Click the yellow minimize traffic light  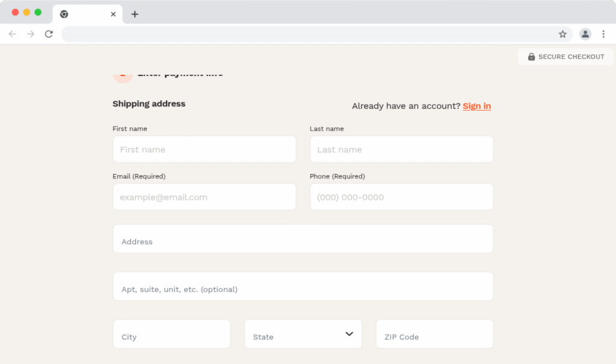26,11
